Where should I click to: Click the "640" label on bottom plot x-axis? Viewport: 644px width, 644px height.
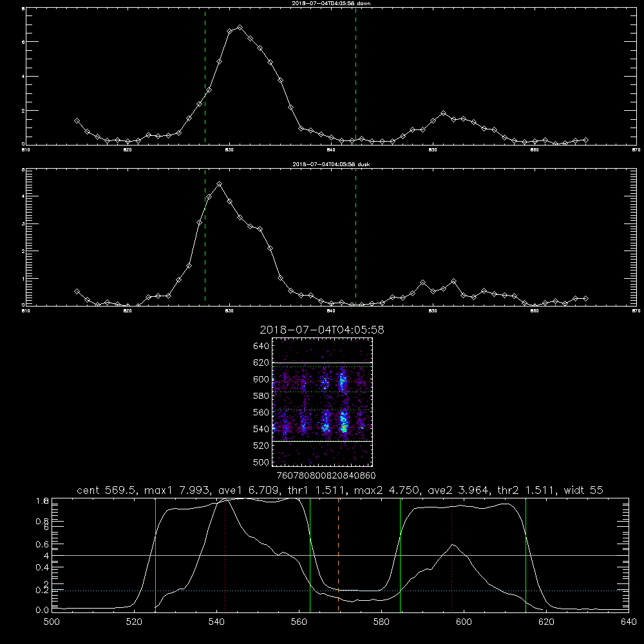[x=629, y=622]
